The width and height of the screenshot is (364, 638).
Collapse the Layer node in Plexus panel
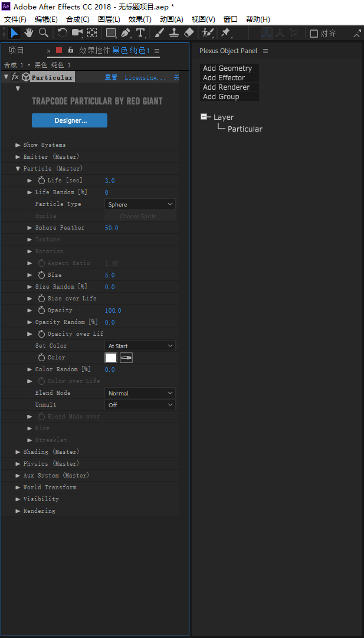(x=204, y=117)
